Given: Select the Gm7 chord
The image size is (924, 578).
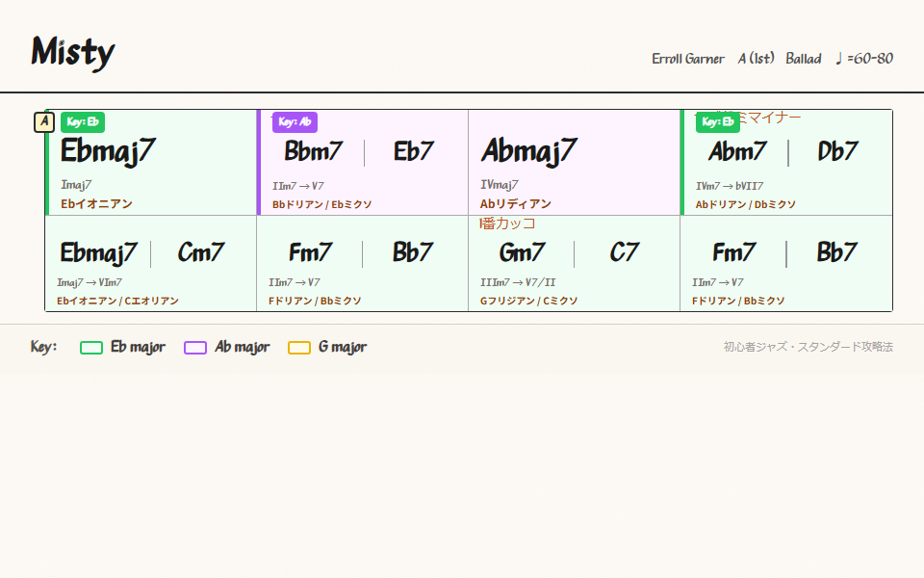Looking at the screenshot, I should pos(522,252).
